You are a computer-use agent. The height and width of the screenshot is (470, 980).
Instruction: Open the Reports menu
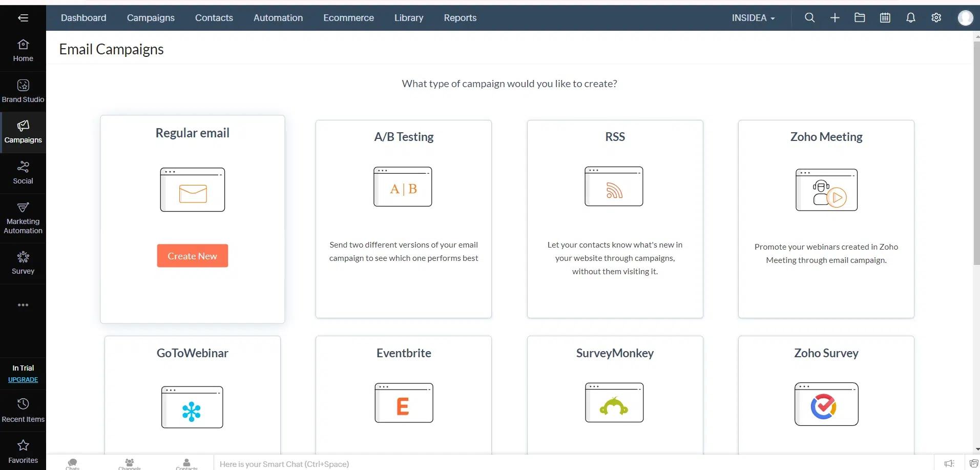pos(460,18)
